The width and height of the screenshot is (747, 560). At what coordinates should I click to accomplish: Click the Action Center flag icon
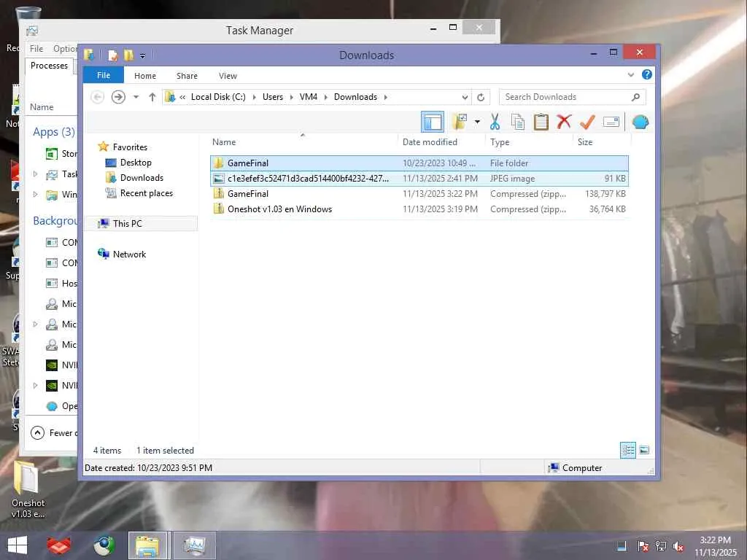click(642, 546)
